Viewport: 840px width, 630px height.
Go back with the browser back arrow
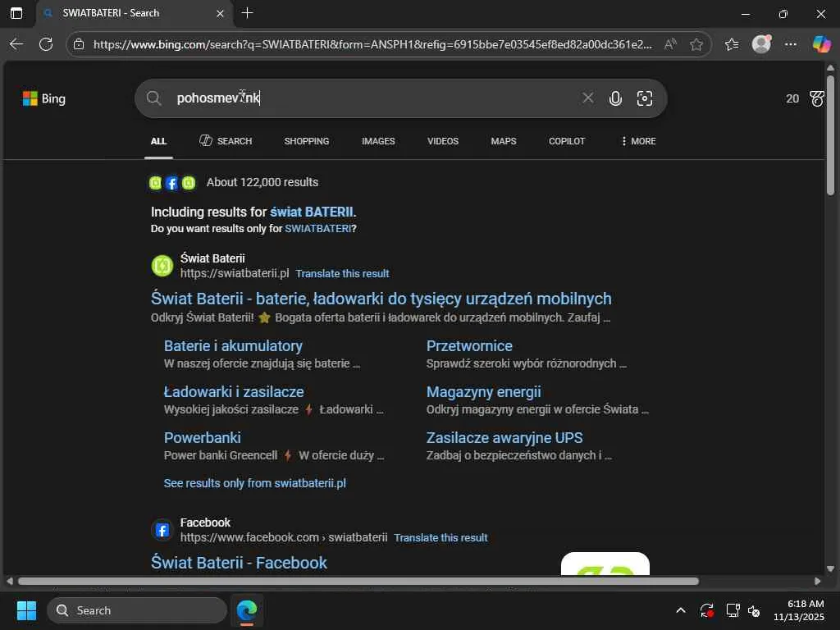[16, 44]
